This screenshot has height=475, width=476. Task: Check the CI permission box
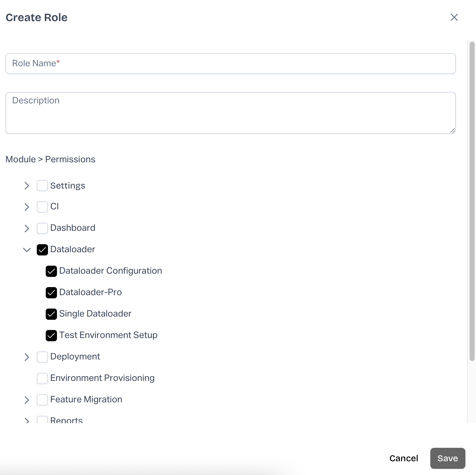tap(42, 207)
